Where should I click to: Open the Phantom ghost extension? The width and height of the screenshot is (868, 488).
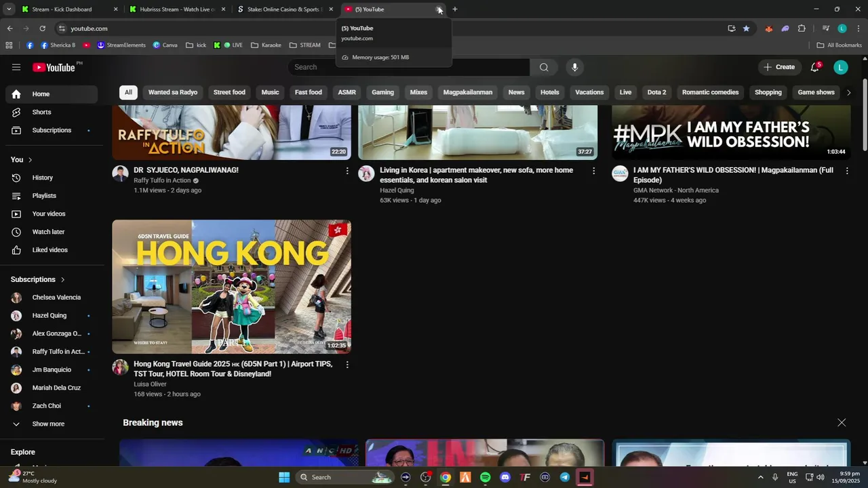[785, 28]
